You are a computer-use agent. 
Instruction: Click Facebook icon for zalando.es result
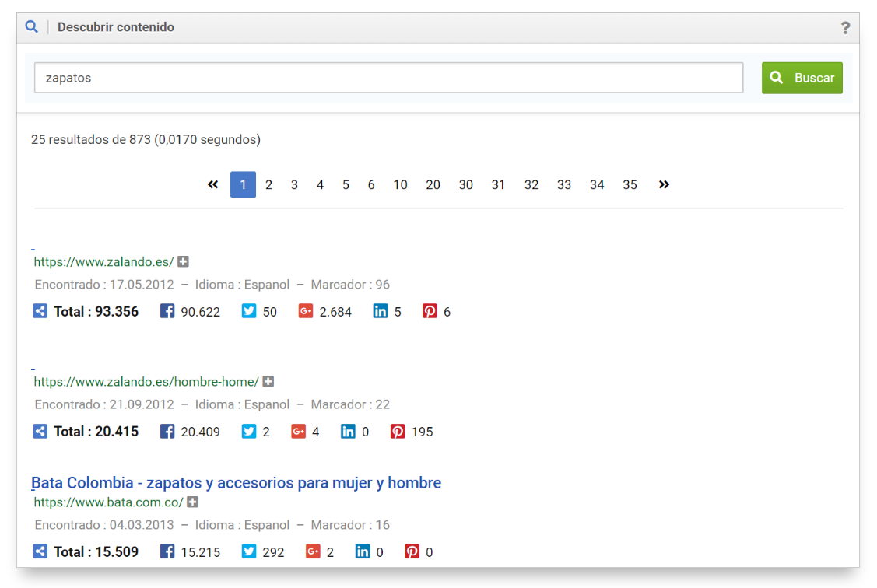click(167, 311)
